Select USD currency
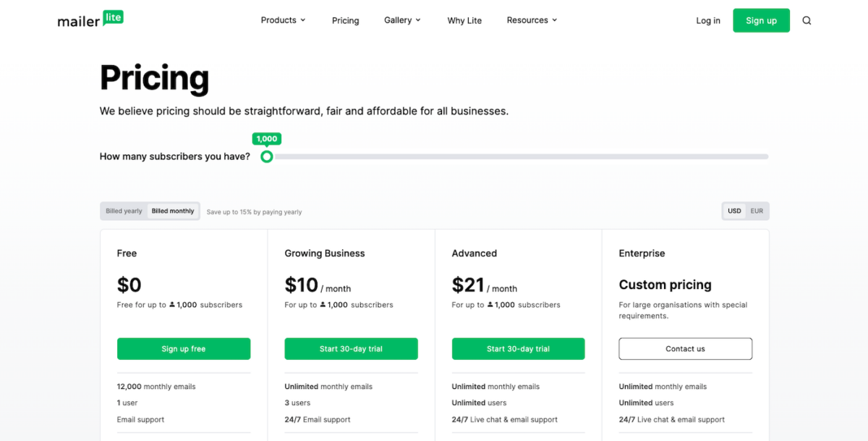Image resolution: width=868 pixels, height=441 pixels. tap(734, 211)
